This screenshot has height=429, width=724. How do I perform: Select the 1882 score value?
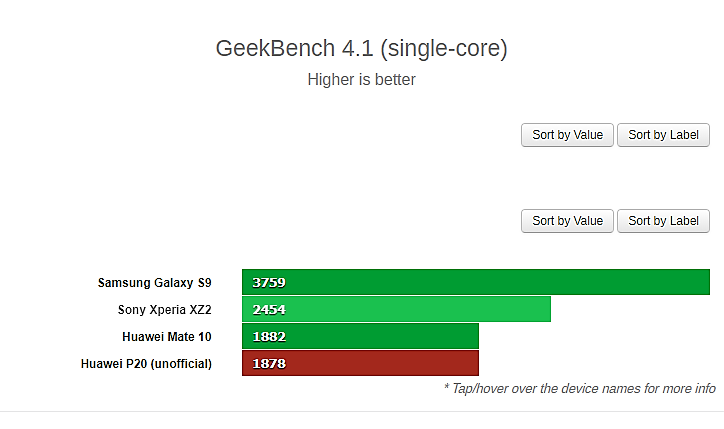coord(269,337)
